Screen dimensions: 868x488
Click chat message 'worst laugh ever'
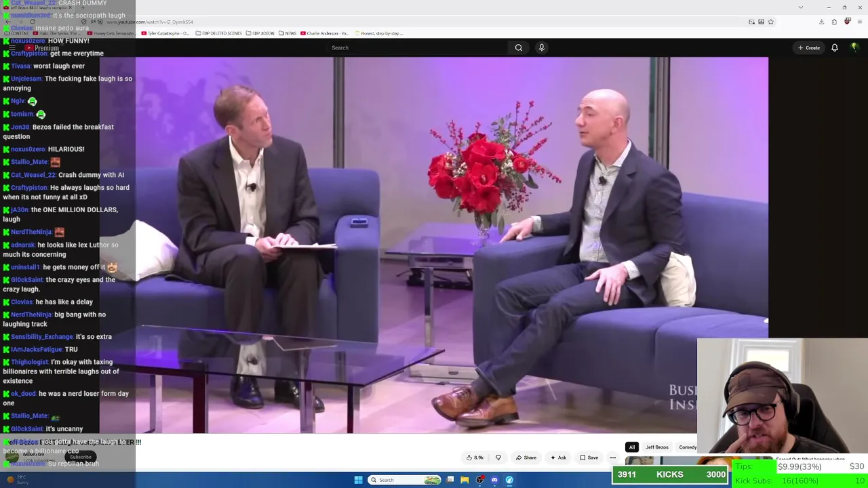[x=59, y=66]
